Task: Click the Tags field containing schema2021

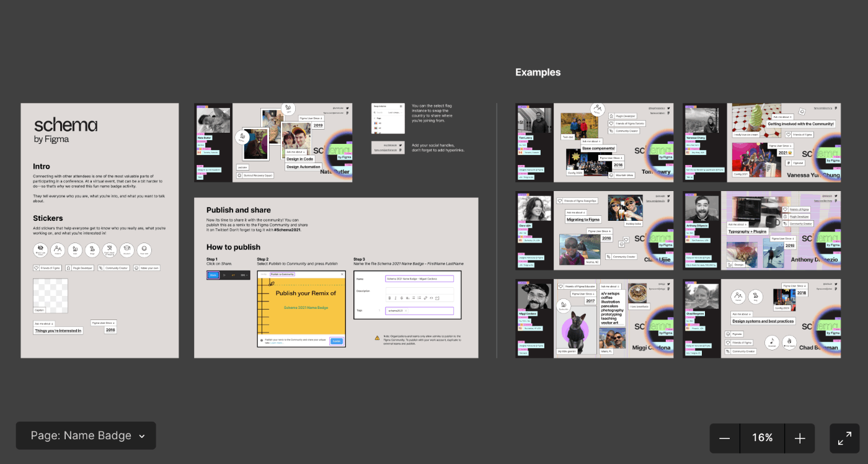Action: [x=418, y=310]
